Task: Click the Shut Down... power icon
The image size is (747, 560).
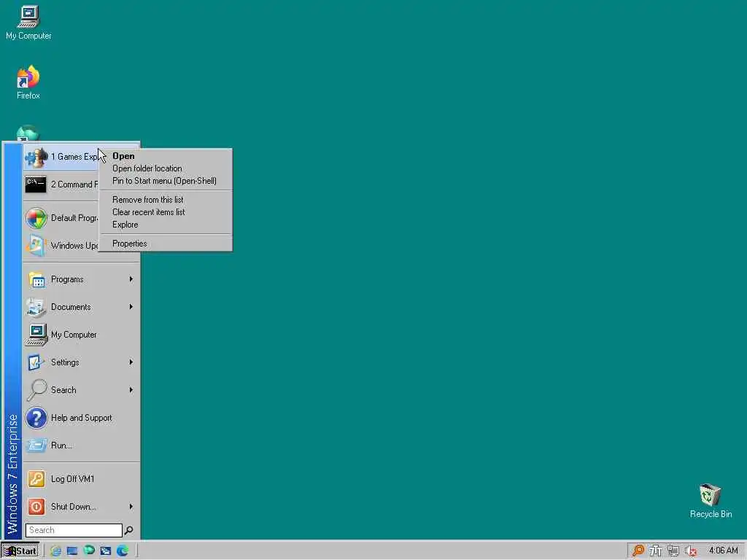Action: [x=36, y=507]
